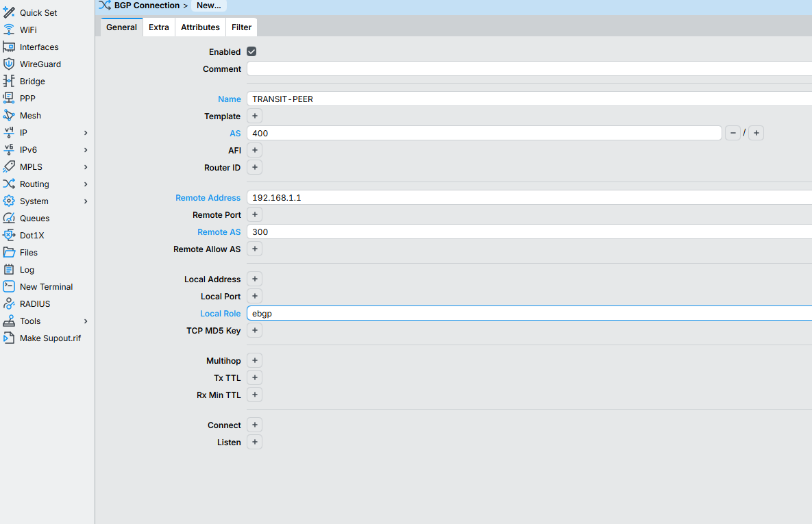Select the Queues gauge icon

click(x=9, y=218)
